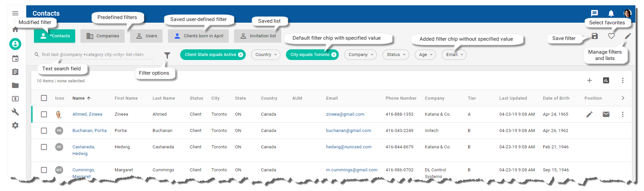The height and width of the screenshot is (191, 644).
Task: Open zineea@gmail.com email link
Action: coord(345,114)
